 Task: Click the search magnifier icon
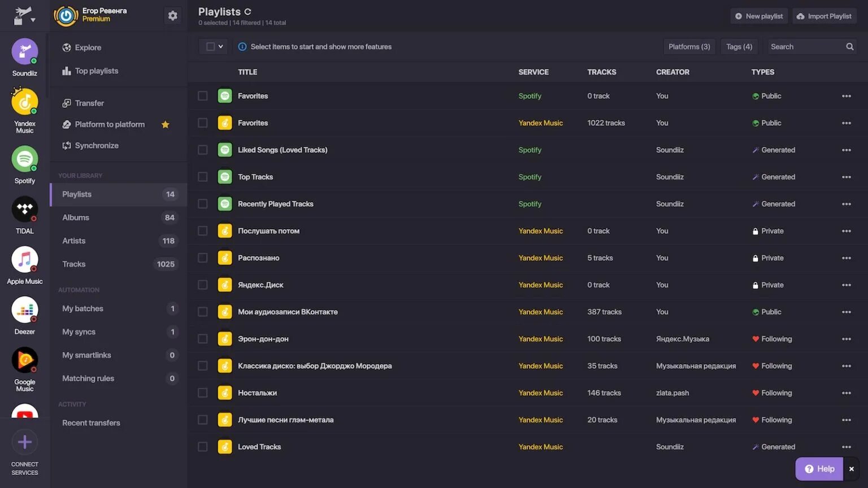[849, 47]
